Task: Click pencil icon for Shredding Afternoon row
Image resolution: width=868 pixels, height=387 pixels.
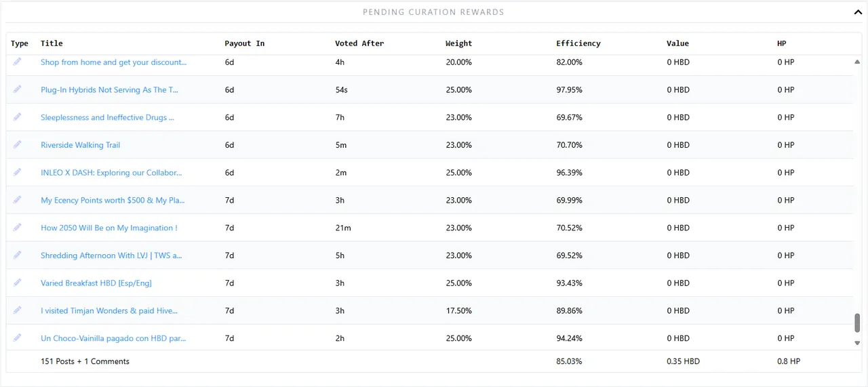Action: [x=17, y=255]
